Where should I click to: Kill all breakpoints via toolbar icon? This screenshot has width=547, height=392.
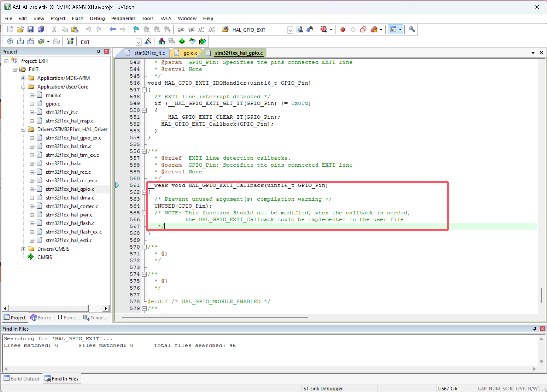pyautogui.click(x=375, y=29)
